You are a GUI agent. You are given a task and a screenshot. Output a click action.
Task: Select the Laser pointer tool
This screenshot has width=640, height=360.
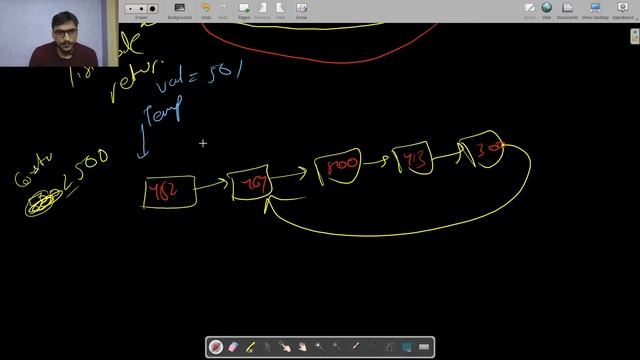(355, 347)
